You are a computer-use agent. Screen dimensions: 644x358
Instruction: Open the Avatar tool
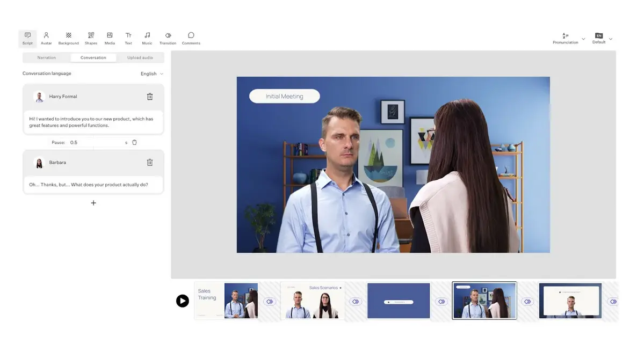[46, 38]
